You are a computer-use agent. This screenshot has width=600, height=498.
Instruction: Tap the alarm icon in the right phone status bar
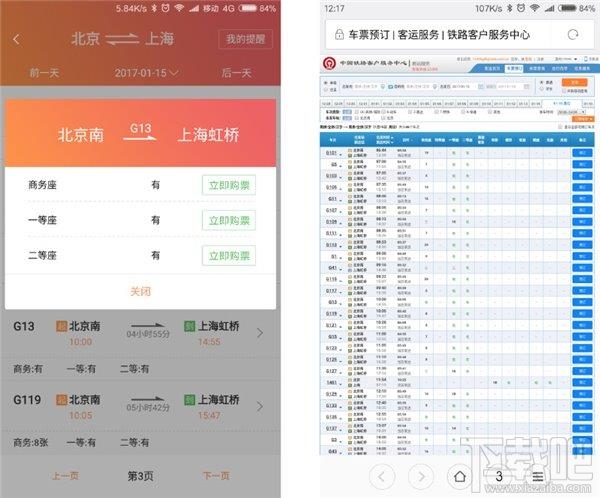pyautogui.click(x=521, y=8)
